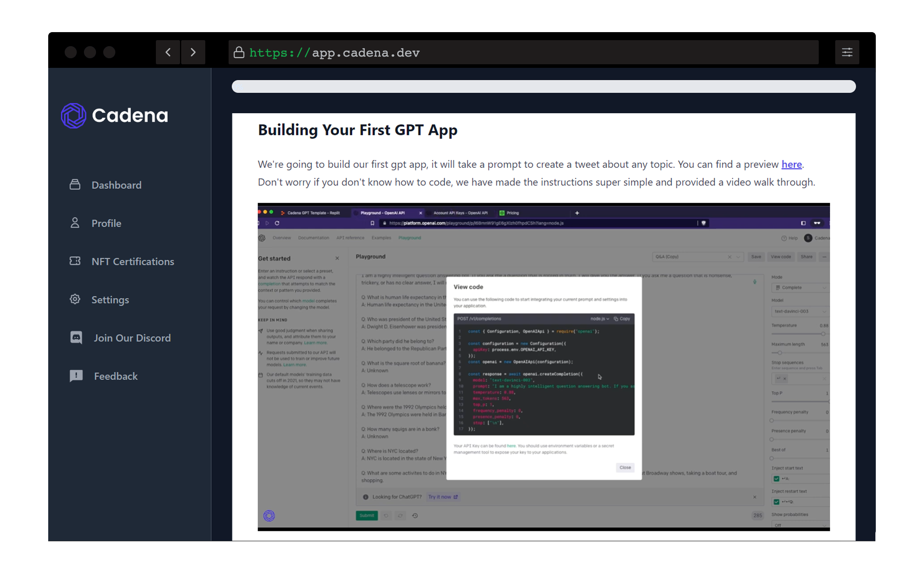
Task: Click the Copy button in the View code box
Action: coord(622,319)
